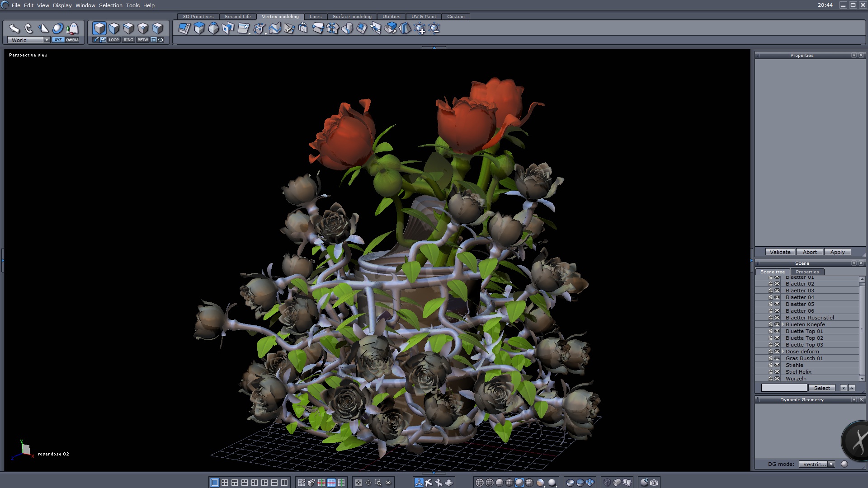Hide the Wurzeln object via eye icon
Screen dimensions: 868x488
(777, 379)
